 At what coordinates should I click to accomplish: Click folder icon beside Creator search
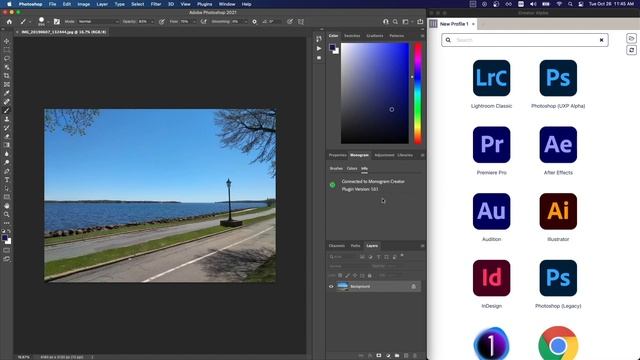click(x=631, y=38)
